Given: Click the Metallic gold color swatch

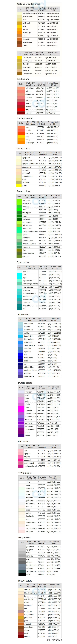Looking at the screenshot, I should (20, 61).
